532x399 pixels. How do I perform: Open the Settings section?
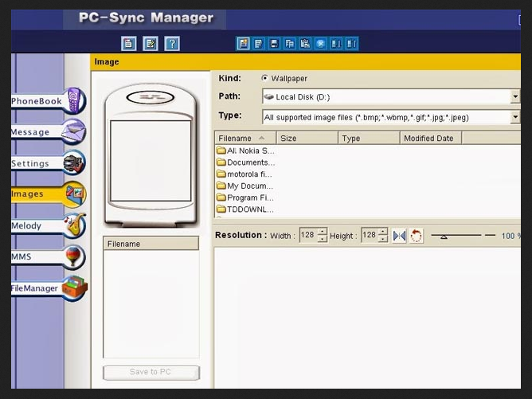pos(49,162)
